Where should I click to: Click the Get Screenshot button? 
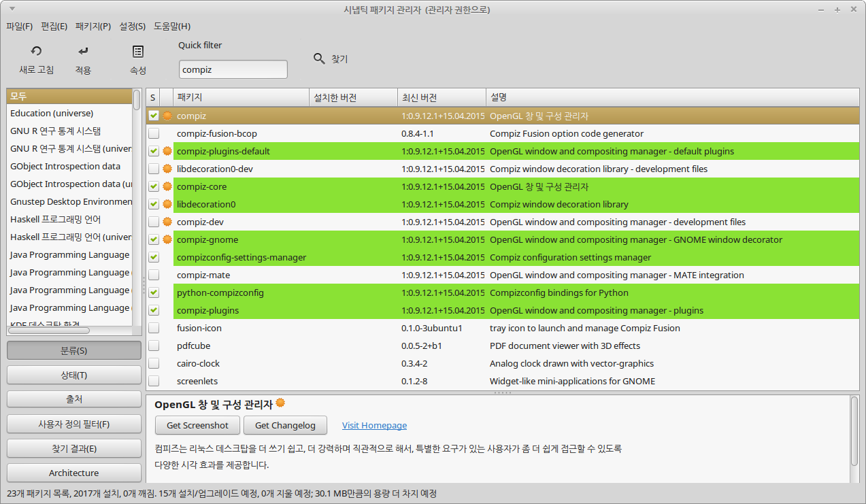coord(197,425)
